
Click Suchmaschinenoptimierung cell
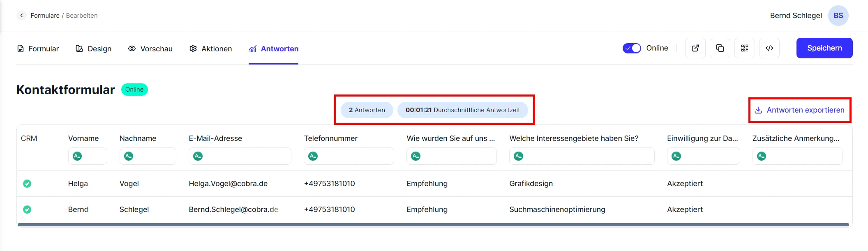click(x=557, y=210)
